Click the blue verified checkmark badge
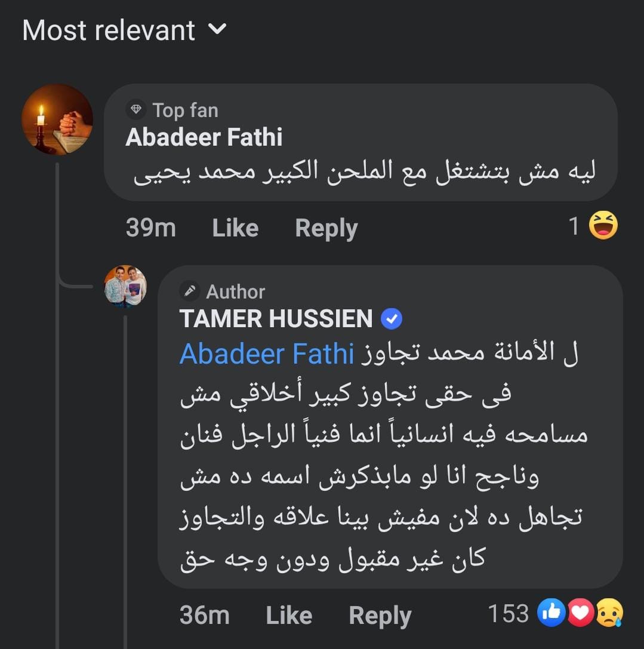The image size is (644, 649). point(392,319)
